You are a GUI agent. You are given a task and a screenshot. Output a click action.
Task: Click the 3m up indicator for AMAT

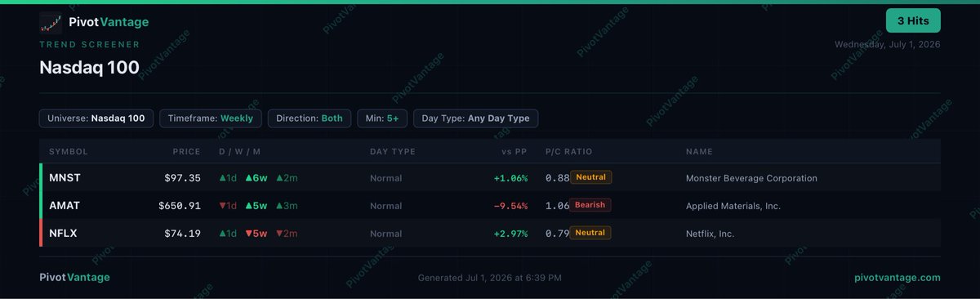coord(287,206)
